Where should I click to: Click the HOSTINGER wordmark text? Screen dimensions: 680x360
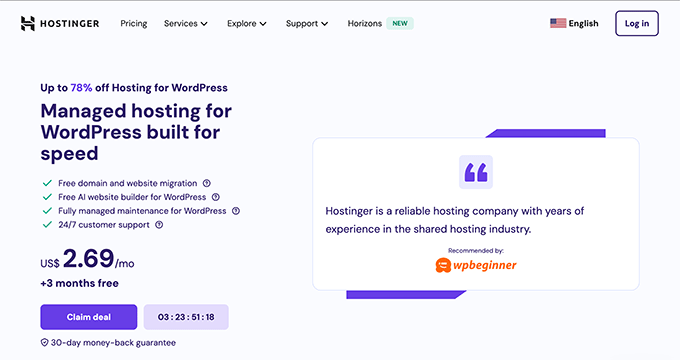[x=69, y=23]
